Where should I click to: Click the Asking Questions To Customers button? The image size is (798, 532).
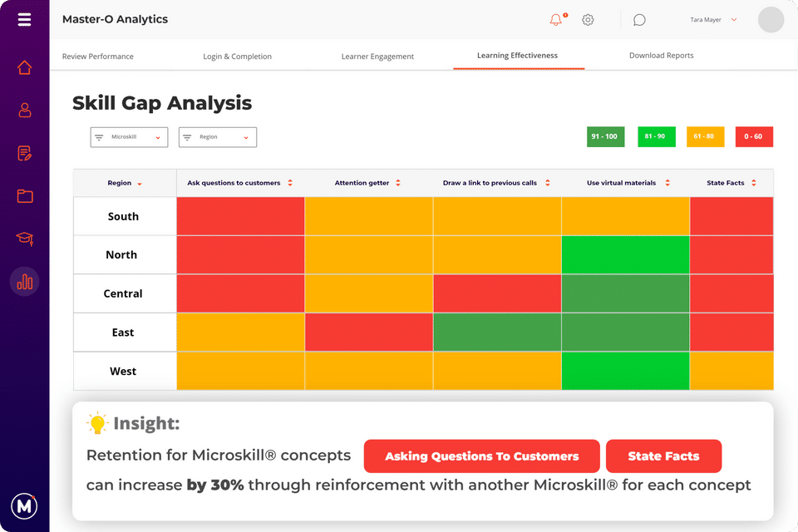pyautogui.click(x=481, y=456)
